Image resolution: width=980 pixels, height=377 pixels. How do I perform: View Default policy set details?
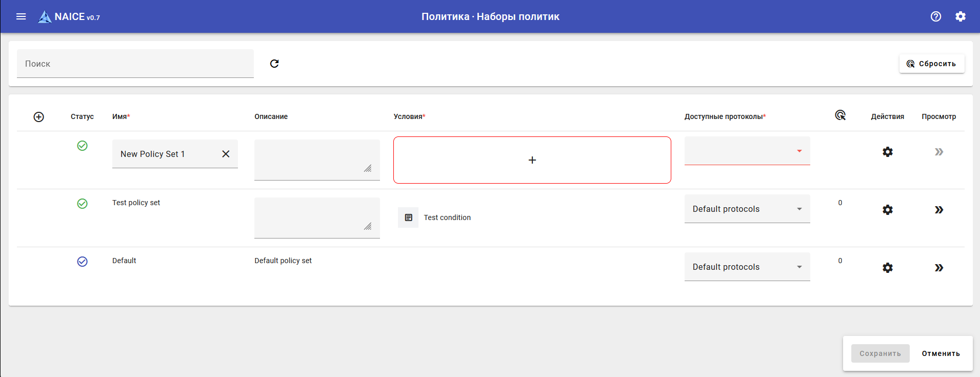(x=939, y=268)
